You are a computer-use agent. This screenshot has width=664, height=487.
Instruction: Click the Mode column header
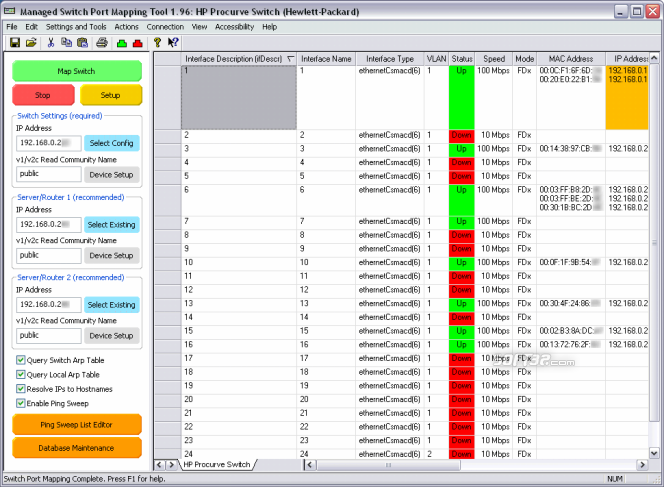tap(524, 59)
